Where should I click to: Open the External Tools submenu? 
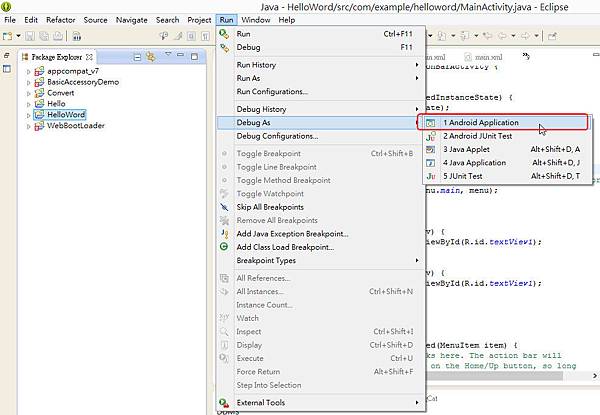click(x=321, y=403)
